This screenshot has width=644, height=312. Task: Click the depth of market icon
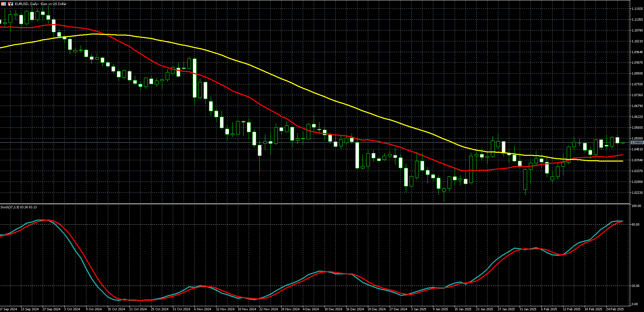[x=4, y=4]
